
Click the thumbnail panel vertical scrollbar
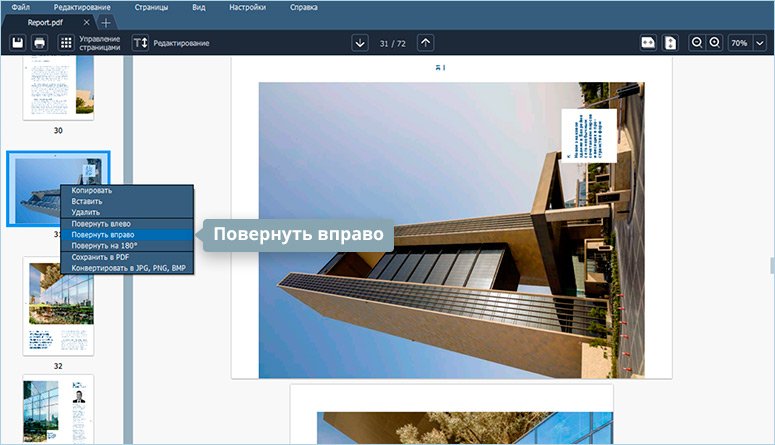tap(128, 249)
